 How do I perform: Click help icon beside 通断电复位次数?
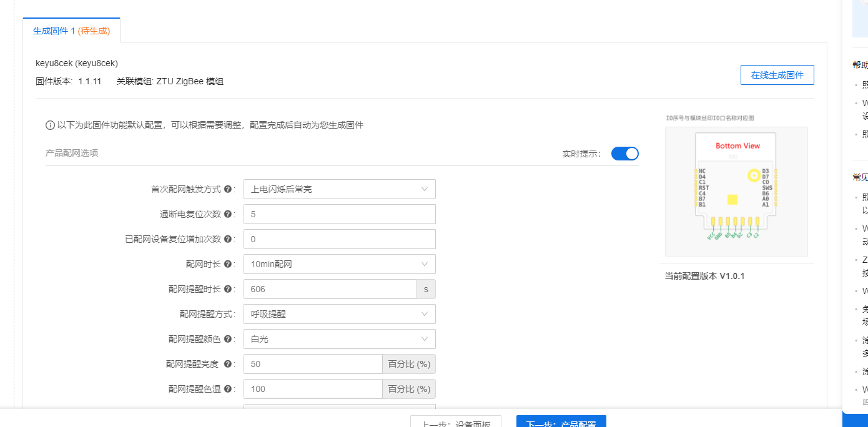(229, 214)
